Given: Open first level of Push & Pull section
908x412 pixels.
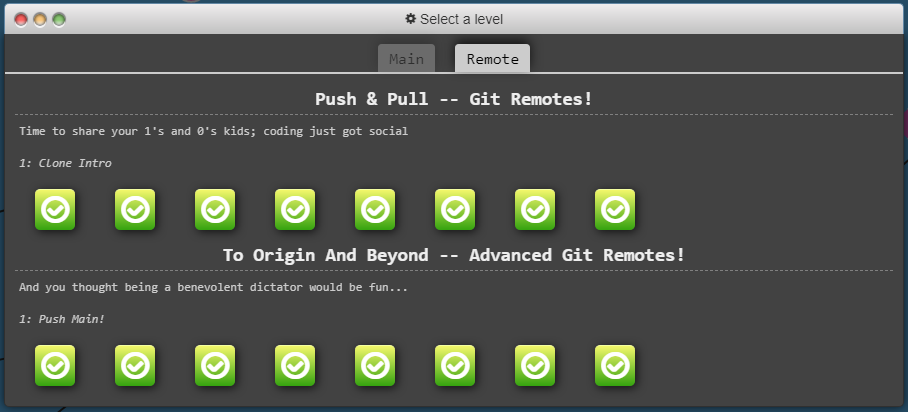Looking at the screenshot, I should click(55, 210).
